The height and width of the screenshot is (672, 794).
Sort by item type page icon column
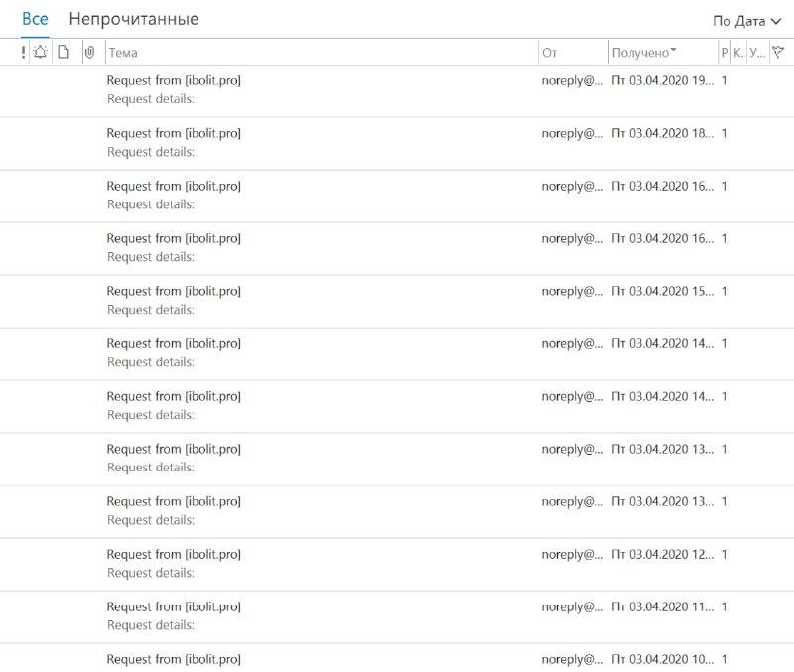64,52
